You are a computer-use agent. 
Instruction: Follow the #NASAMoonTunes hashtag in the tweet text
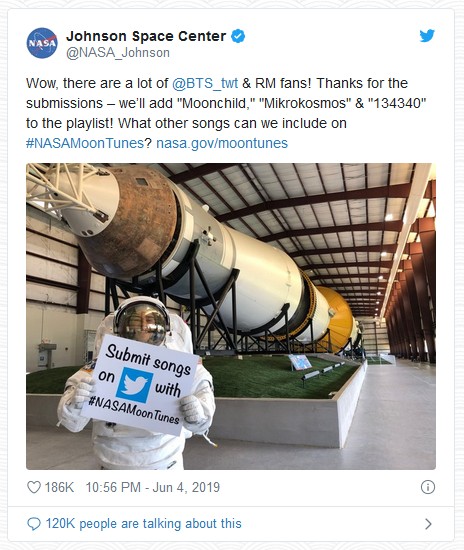click(x=85, y=143)
